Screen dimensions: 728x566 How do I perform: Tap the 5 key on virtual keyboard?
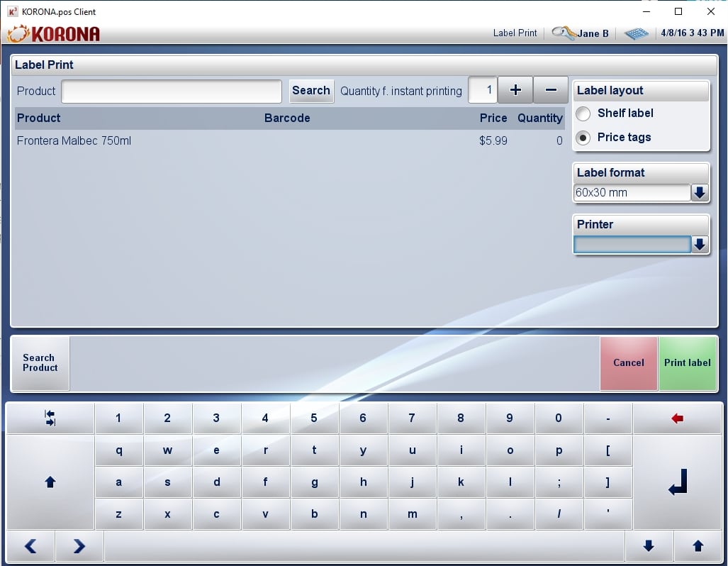click(314, 418)
